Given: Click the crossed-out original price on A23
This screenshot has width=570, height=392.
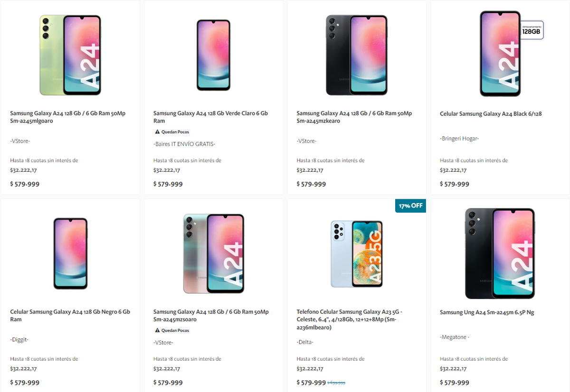Looking at the screenshot, I should (x=336, y=383).
